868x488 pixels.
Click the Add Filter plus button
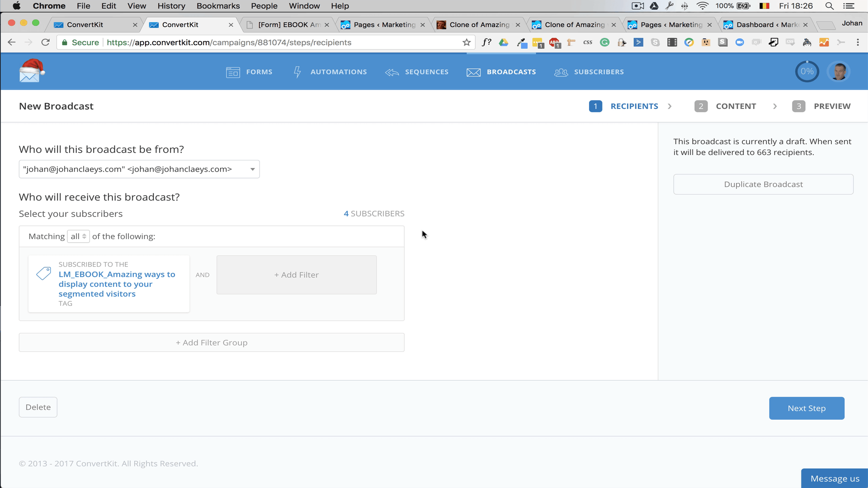[297, 275]
